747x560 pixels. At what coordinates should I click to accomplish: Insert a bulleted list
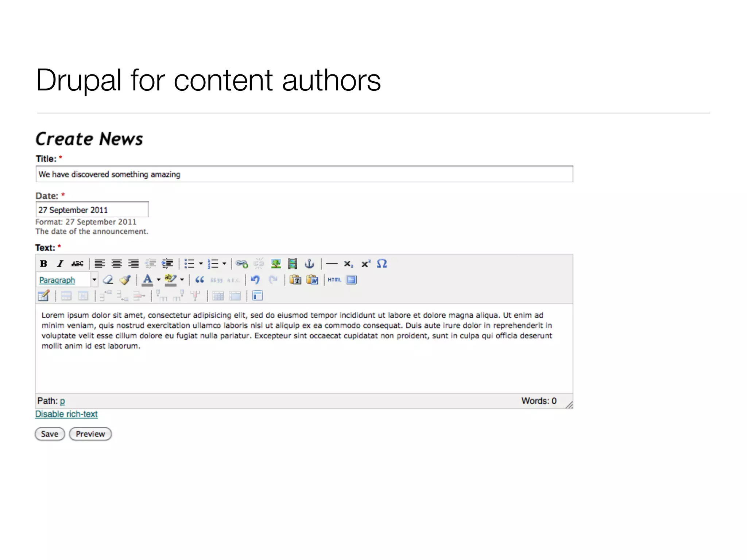(189, 264)
